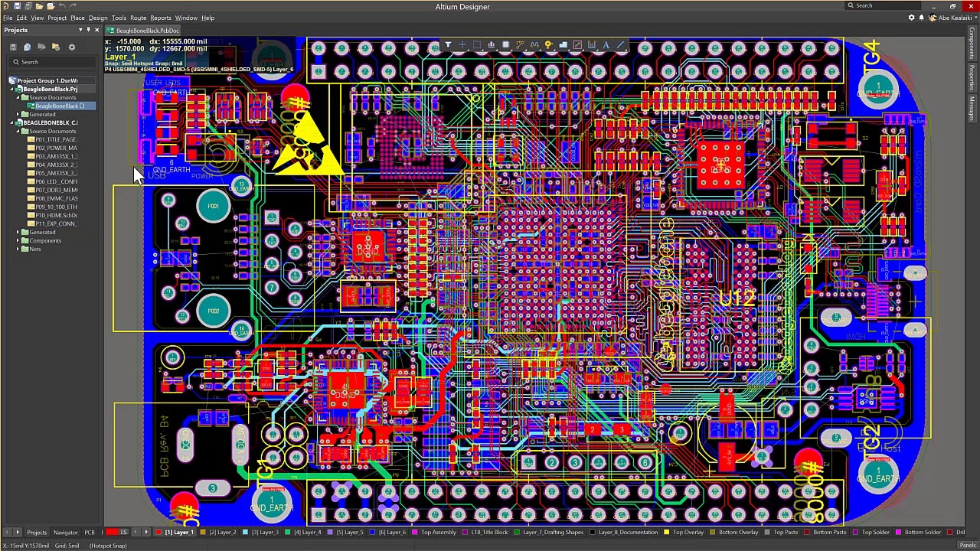980x551 pixels.
Task: Click the Projects panel Search field
Action: pyautogui.click(x=52, y=63)
